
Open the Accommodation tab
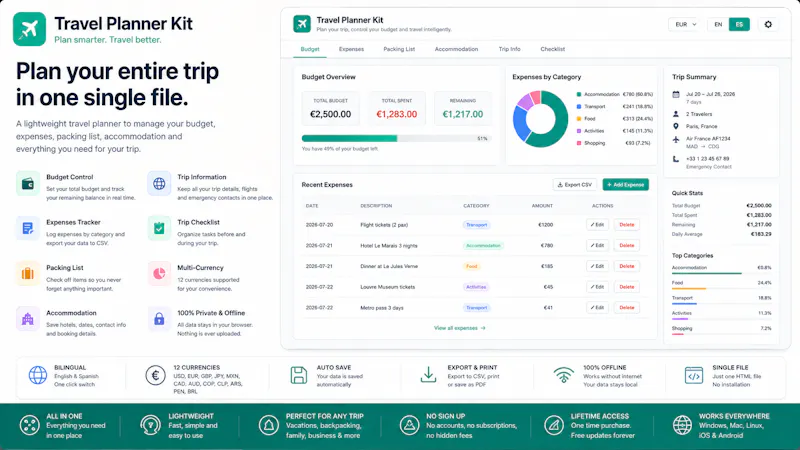coord(456,49)
